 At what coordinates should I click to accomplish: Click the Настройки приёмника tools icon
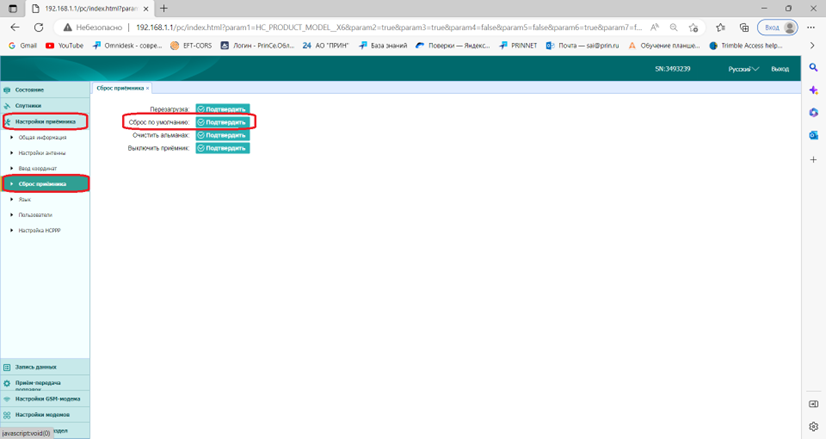[7, 122]
